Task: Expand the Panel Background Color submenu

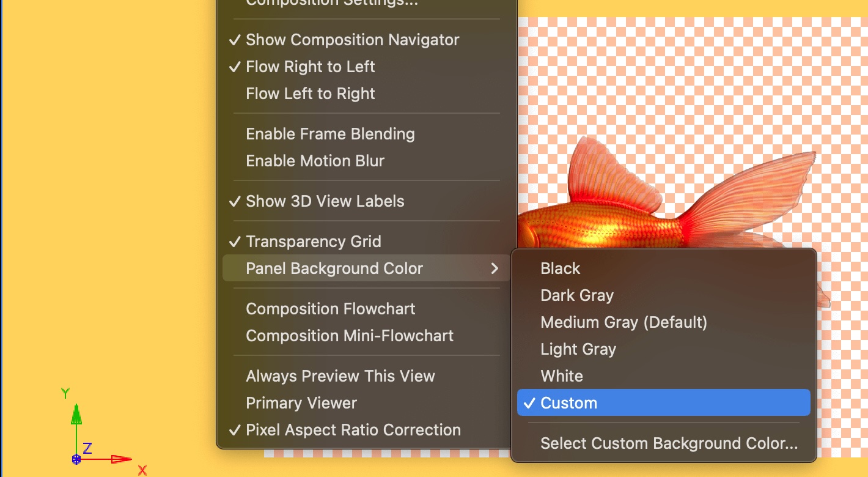Action: coord(334,268)
